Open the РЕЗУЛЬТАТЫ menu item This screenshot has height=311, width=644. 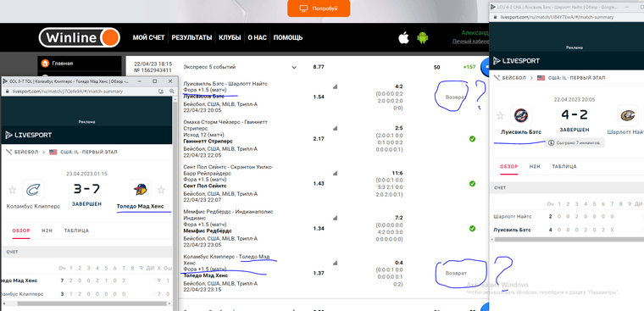pyautogui.click(x=192, y=38)
